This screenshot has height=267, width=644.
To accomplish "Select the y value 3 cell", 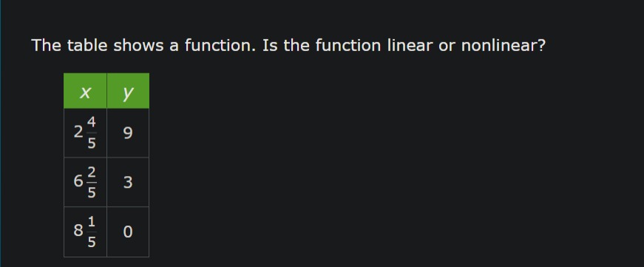I will (128, 182).
